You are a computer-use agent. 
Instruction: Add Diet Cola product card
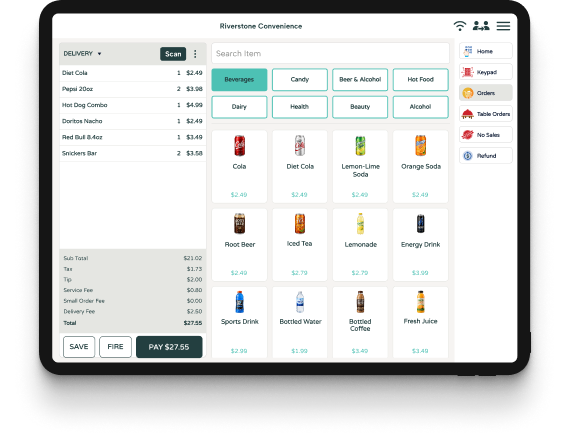click(300, 167)
